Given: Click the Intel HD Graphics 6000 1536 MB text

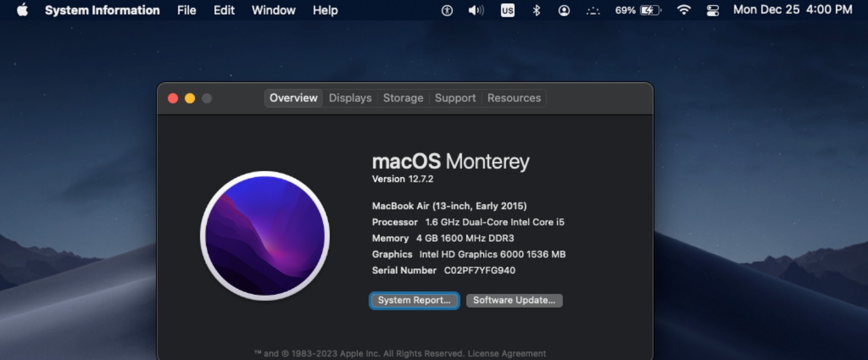Looking at the screenshot, I should click(493, 254).
